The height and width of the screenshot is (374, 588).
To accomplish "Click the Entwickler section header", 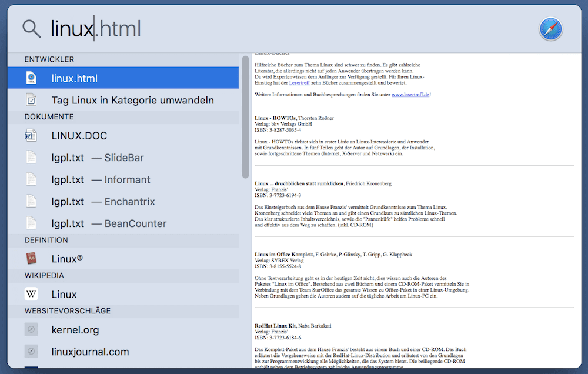I will (49, 59).
